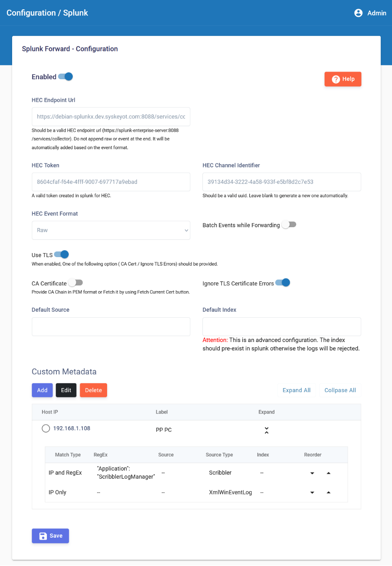Open the HEC Event Format dropdown
The height and width of the screenshot is (566, 392).
111,230
